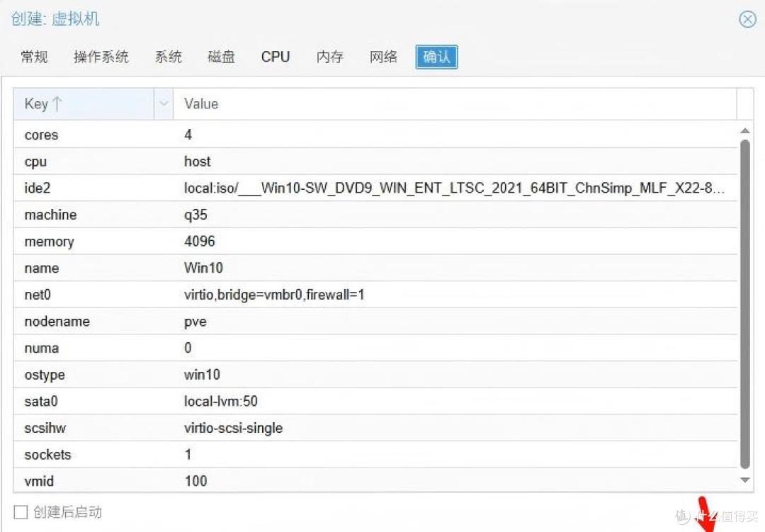Select the vmid key cell
Image resolution: width=765 pixels, height=532 pixels.
[x=39, y=481]
